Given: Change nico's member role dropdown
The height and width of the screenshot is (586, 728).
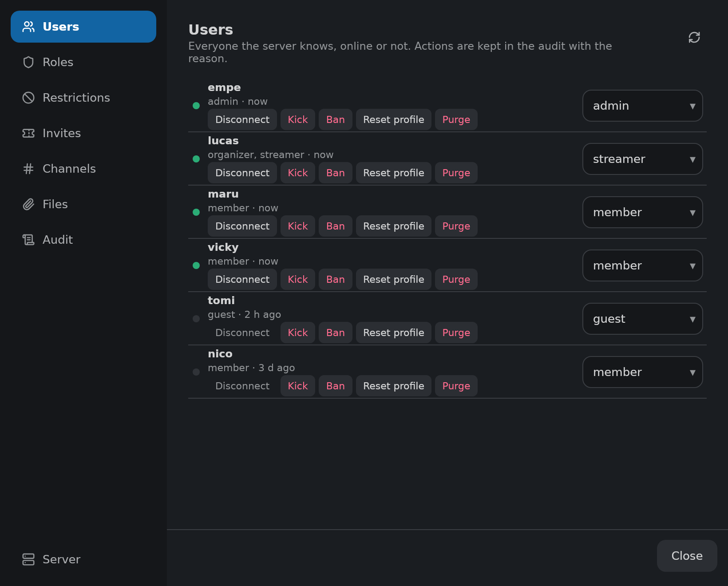Looking at the screenshot, I should click(x=642, y=372).
